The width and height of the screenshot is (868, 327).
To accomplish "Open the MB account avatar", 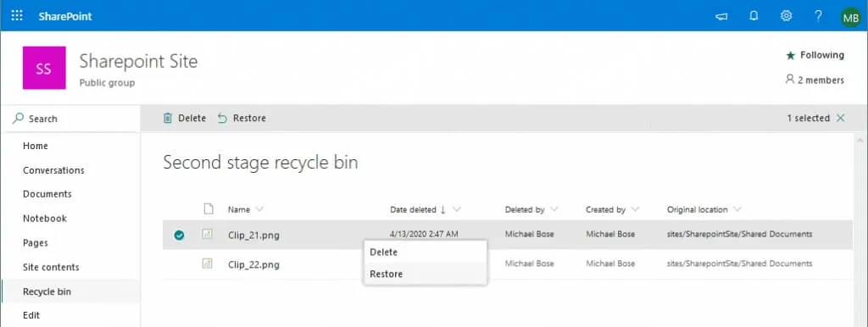I will (x=851, y=18).
